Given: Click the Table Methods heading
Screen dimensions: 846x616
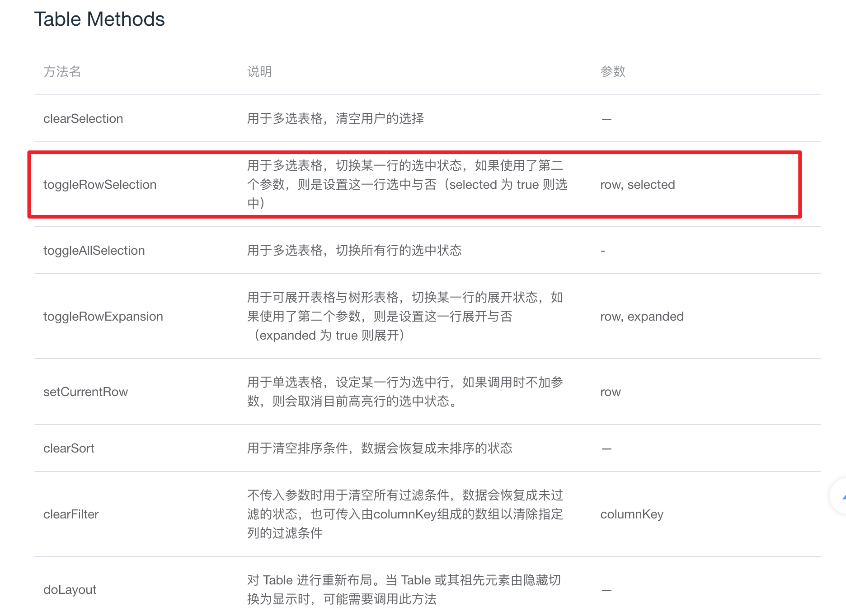Looking at the screenshot, I should point(100,19).
